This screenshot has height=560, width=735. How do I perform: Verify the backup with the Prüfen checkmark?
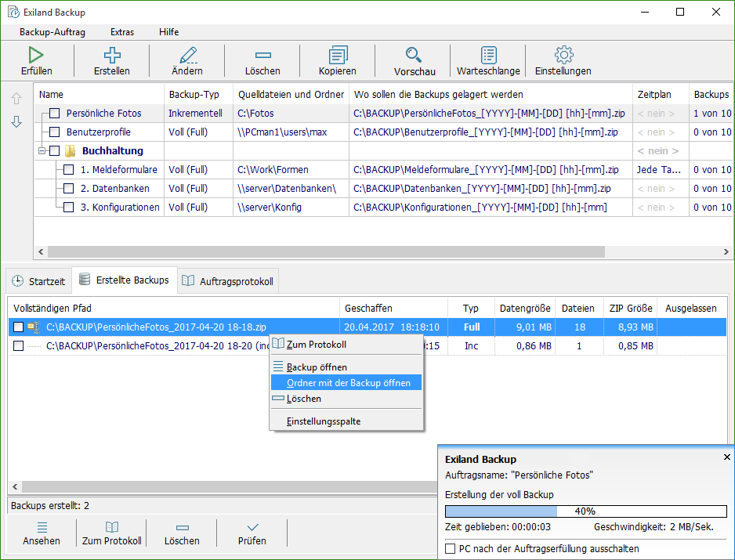click(252, 527)
